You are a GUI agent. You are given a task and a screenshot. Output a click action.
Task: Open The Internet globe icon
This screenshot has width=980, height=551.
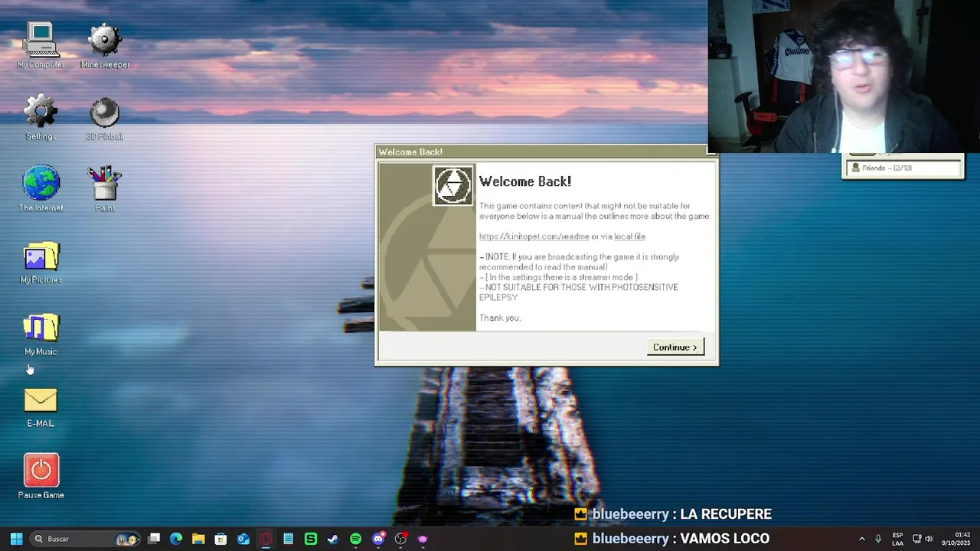pyautogui.click(x=41, y=189)
